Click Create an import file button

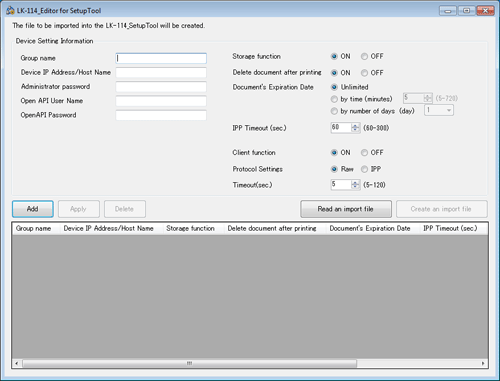tap(442, 209)
